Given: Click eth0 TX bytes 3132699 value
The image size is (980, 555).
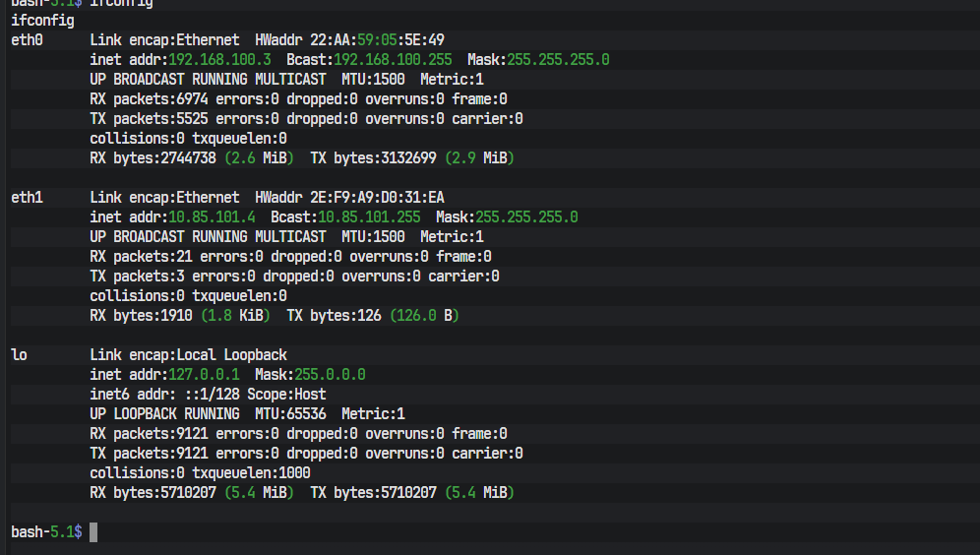Looking at the screenshot, I should [x=408, y=158].
